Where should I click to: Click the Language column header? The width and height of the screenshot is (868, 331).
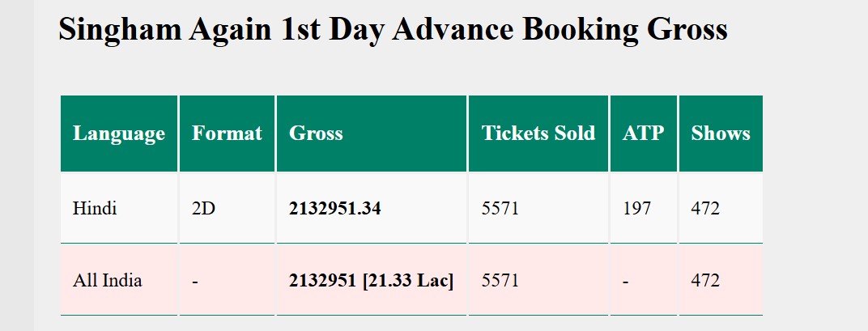tap(119, 134)
